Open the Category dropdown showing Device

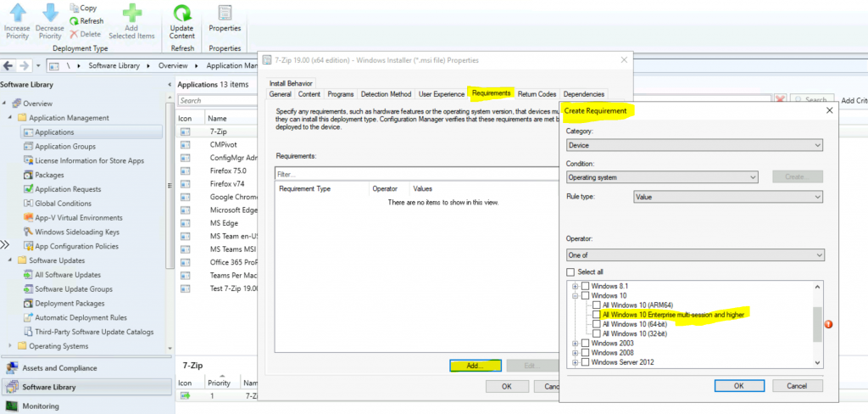pos(695,145)
